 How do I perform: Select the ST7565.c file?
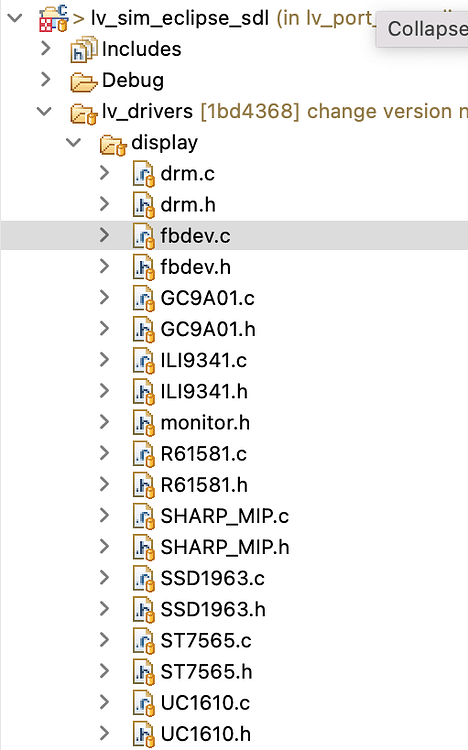(x=206, y=641)
